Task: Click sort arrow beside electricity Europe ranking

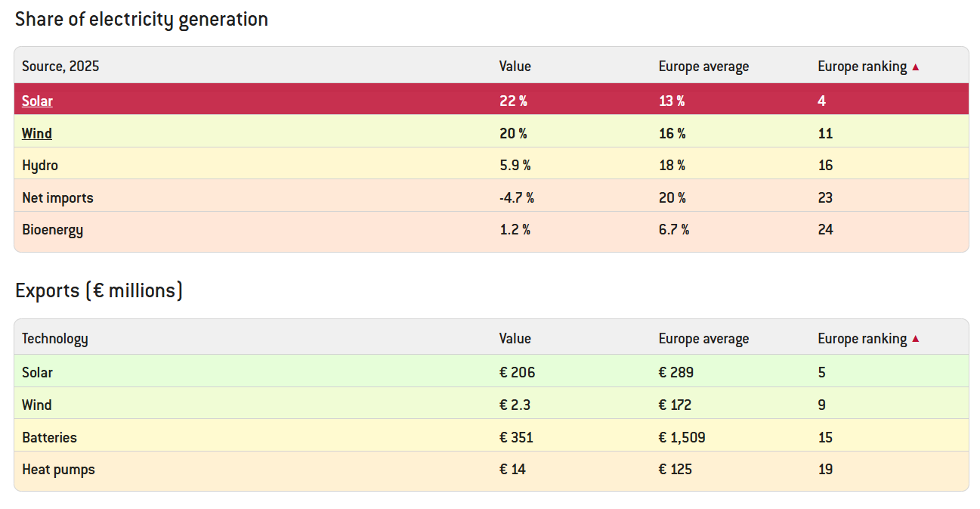Action: pos(916,67)
